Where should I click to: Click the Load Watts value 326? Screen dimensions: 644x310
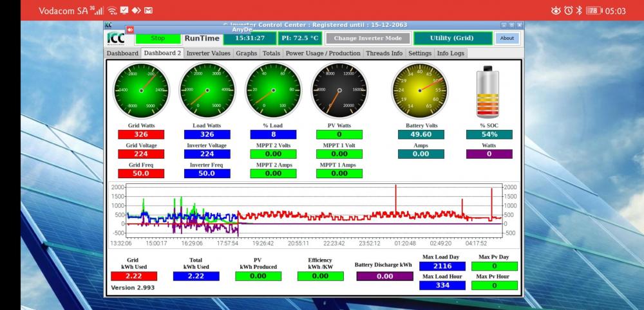[207, 134]
